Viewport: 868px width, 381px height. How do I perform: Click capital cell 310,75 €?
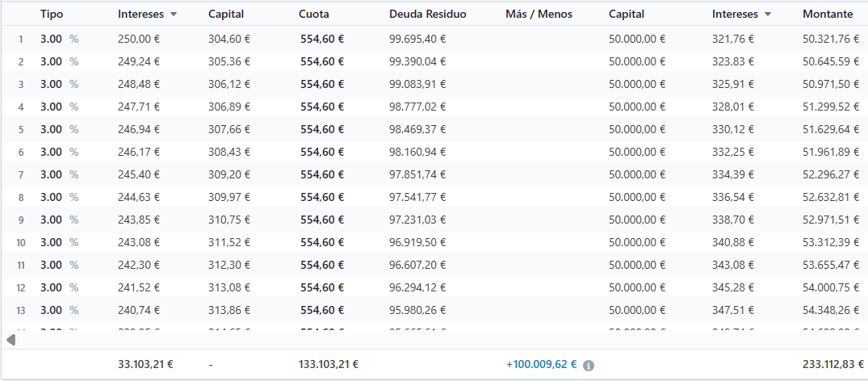pos(229,220)
